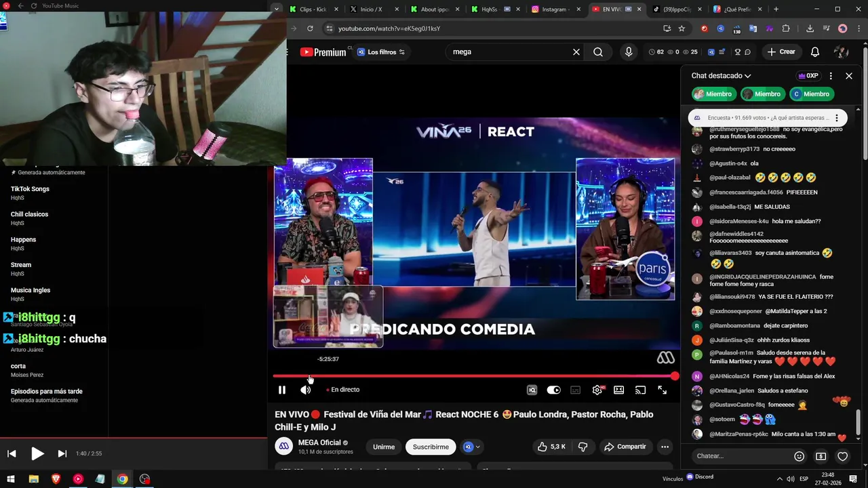Viewport: 868px width, 488px height.
Task: Bookmark this page with the star
Action: (682, 28)
